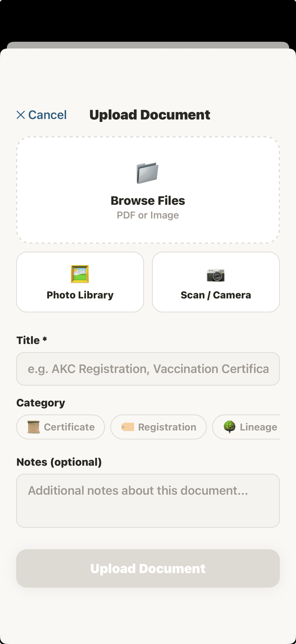Click the Notes text area
The height and width of the screenshot is (644, 296).
click(x=148, y=500)
